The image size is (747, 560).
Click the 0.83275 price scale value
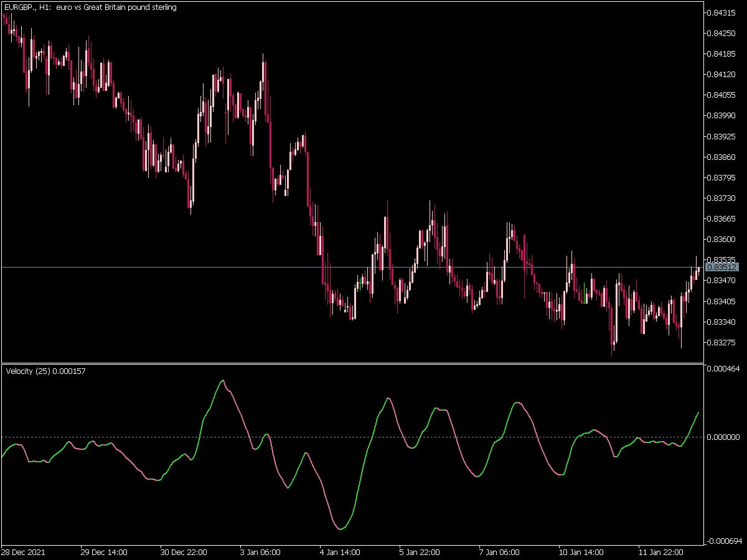722,342
